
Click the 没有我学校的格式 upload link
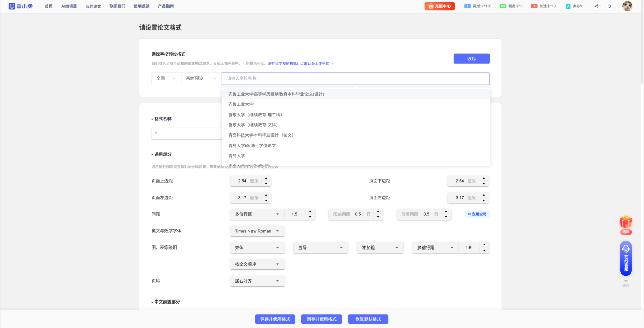click(300, 64)
